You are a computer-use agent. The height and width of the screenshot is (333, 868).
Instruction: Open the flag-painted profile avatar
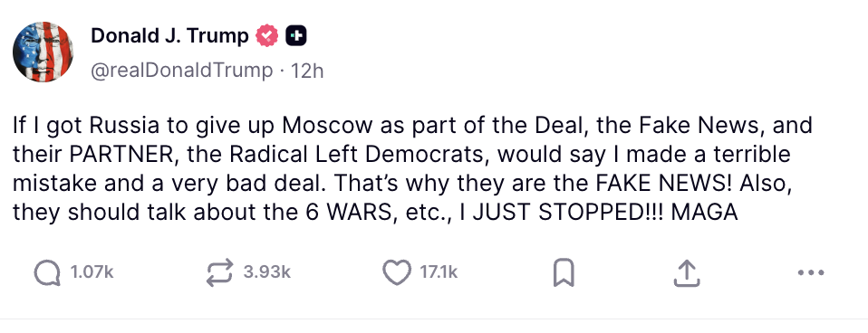coord(43,52)
